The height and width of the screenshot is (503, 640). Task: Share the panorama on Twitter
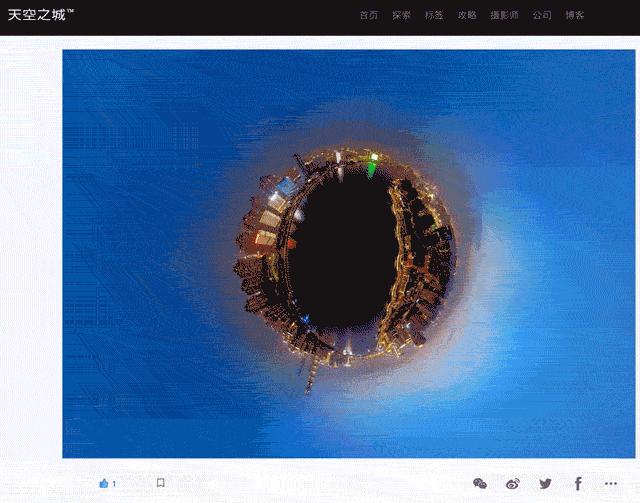pyautogui.click(x=545, y=483)
